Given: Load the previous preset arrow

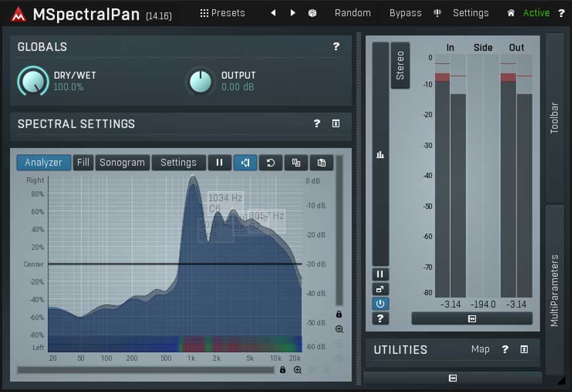Looking at the screenshot, I should 273,13.
